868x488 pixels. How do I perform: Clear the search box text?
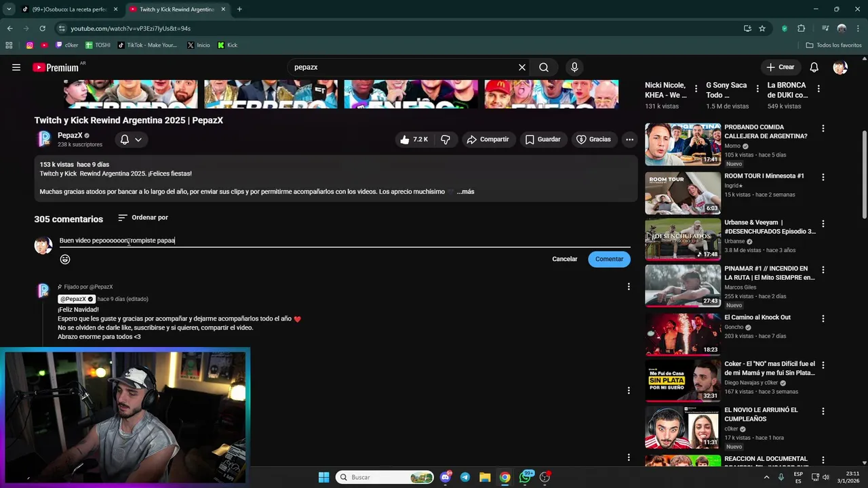pos(522,67)
